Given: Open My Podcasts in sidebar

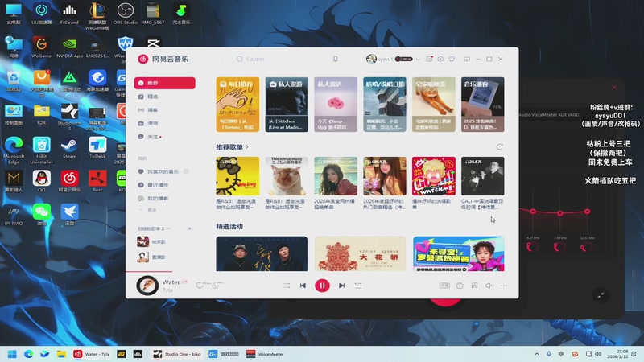Looking at the screenshot, I should (165, 199).
